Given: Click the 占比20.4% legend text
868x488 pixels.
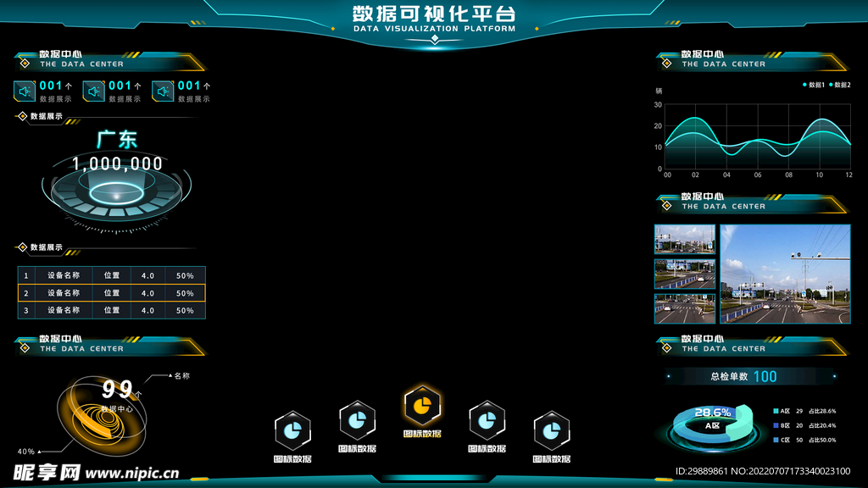Looking at the screenshot, I should tap(822, 425).
